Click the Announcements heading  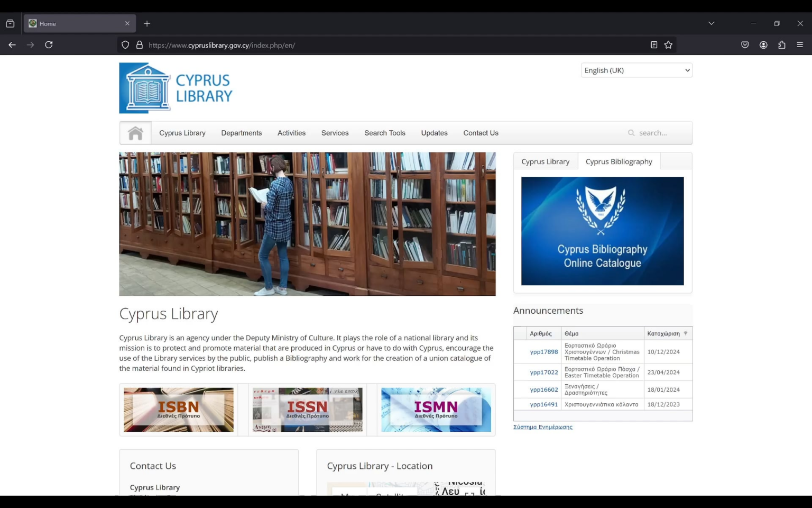pos(548,311)
